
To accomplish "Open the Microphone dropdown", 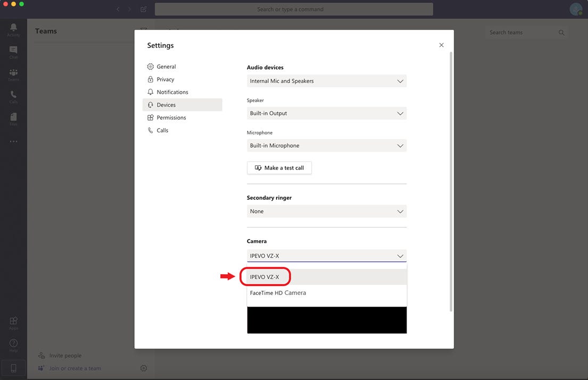I will pyautogui.click(x=326, y=145).
